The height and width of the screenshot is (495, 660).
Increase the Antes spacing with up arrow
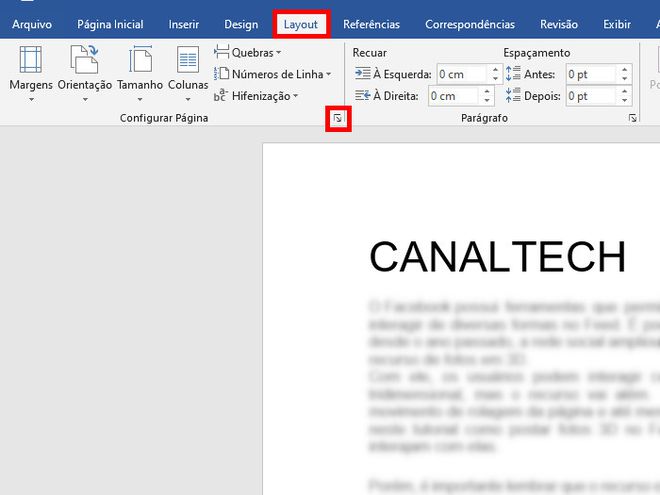[x=625, y=69]
